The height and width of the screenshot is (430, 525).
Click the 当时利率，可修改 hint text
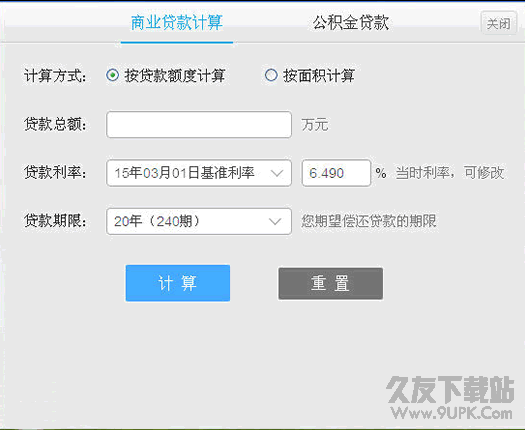tap(450, 173)
